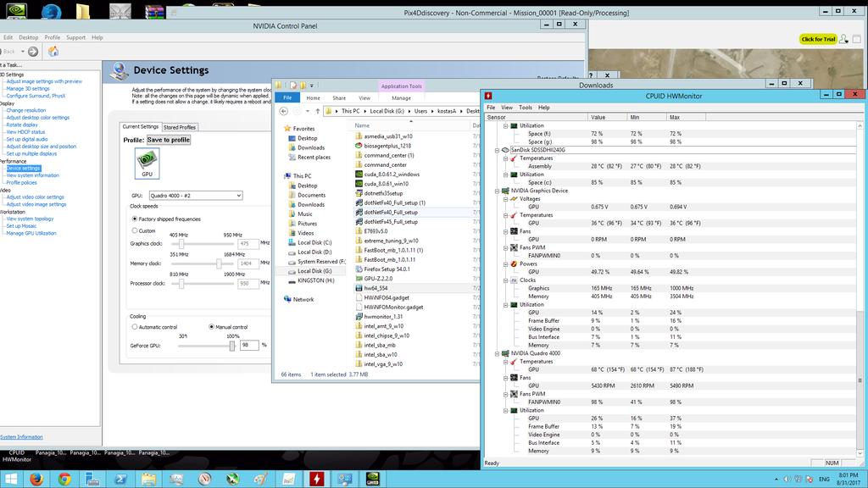The width and height of the screenshot is (868, 488).
Task: Click the Explorer Up folder arrow
Action: tap(318, 111)
